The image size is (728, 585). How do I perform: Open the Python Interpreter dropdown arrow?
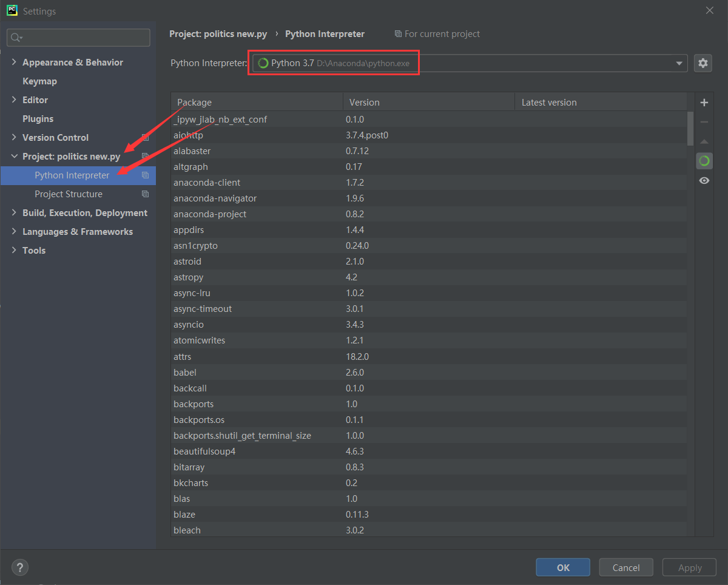(679, 63)
